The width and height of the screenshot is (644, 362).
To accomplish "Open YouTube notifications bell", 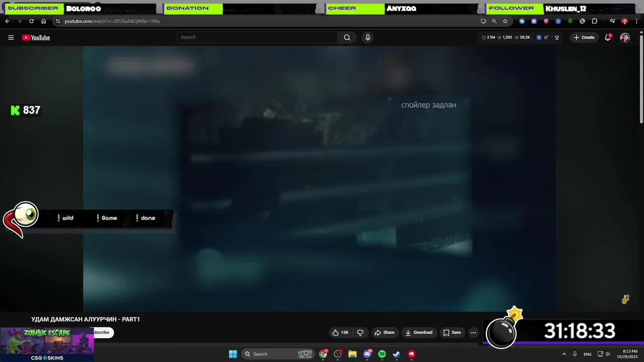I will tap(608, 37).
